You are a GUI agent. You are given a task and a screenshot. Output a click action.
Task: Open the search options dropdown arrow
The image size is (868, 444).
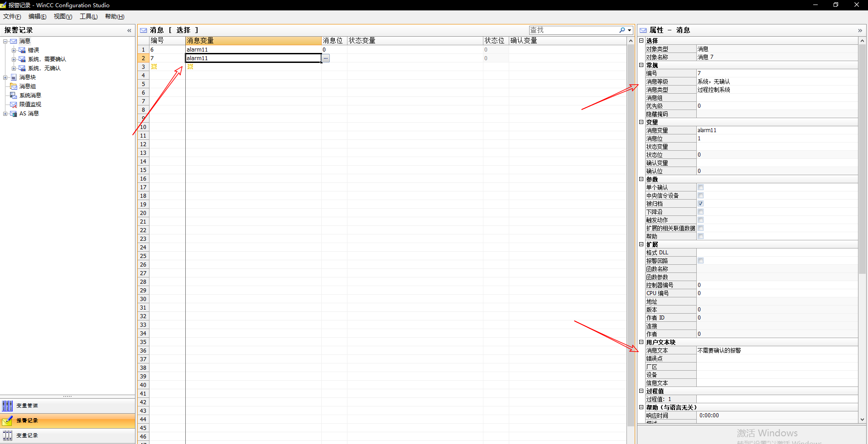tap(629, 30)
